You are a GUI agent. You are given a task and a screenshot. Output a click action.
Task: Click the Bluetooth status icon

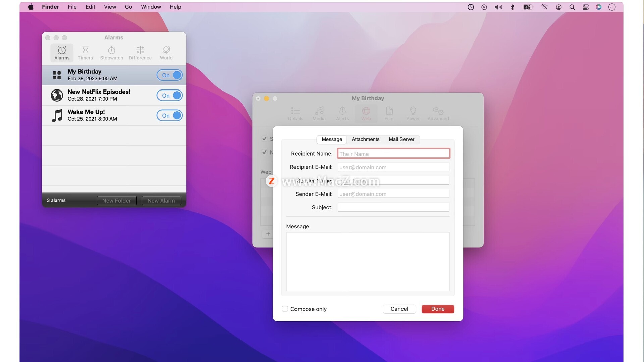512,7
